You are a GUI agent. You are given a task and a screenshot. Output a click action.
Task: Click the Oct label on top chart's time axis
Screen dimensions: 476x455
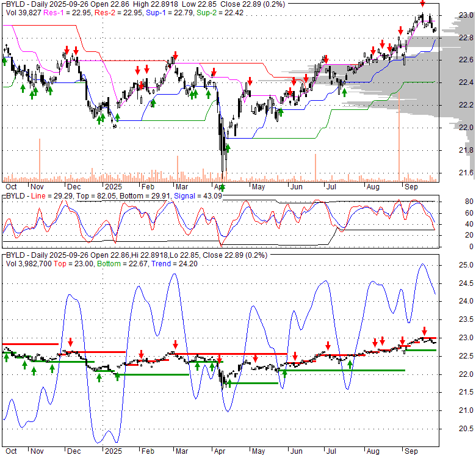pos(11,187)
